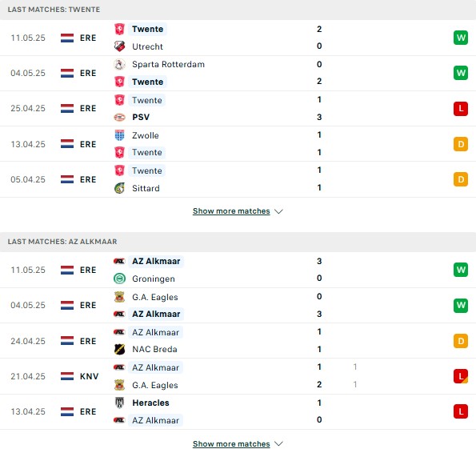Open the Heracles team name link
476x457 pixels.
click(x=151, y=403)
